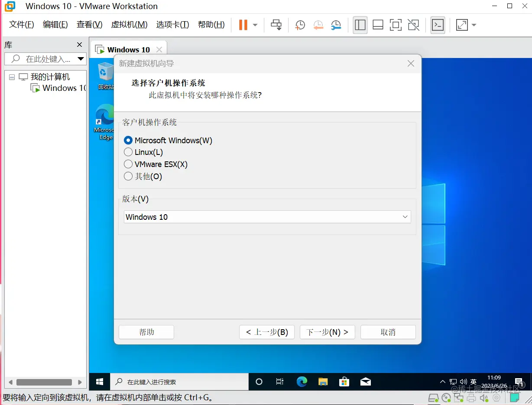The image size is (532, 405).
Task: Open the 查看(V) menu
Action: click(x=90, y=25)
